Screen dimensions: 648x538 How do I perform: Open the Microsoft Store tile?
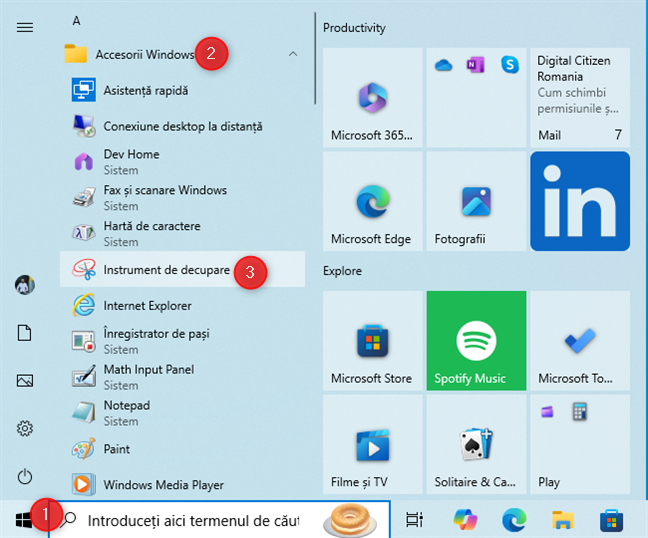371,341
